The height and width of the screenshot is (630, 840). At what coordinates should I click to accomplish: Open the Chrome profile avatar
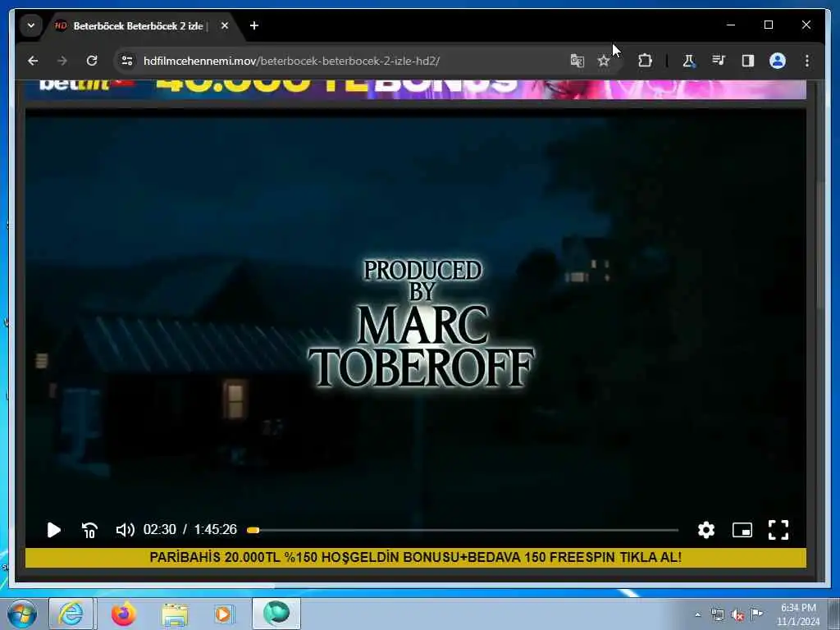(778, 61)
